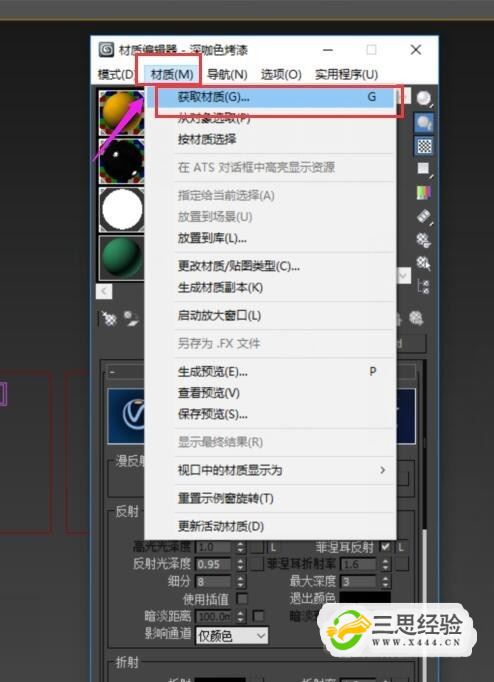Toggle the 菲涅耳反射 checkbox
Viewport: 494px width, 682px height.
click(x=385, y=546)
